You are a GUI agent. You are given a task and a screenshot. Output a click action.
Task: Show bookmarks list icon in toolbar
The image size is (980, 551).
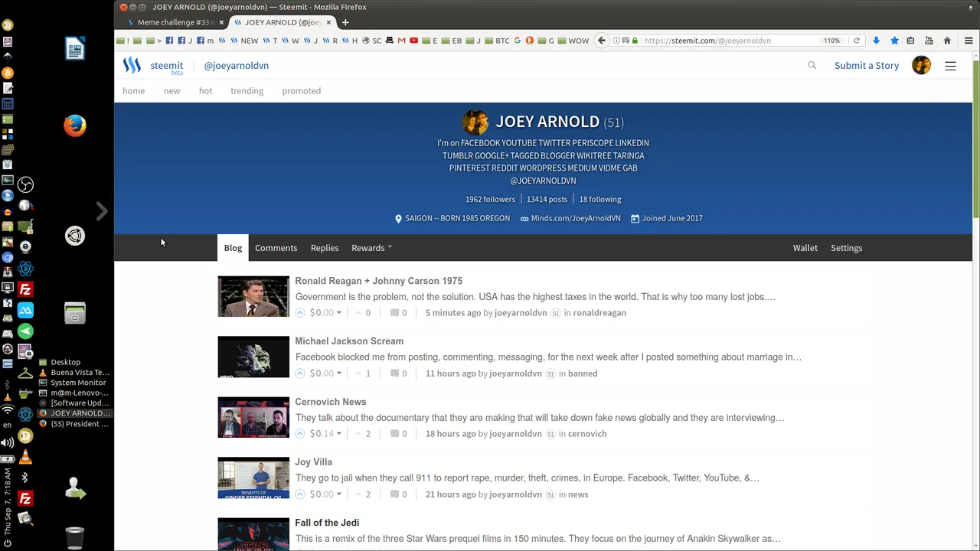pos(910,41)
